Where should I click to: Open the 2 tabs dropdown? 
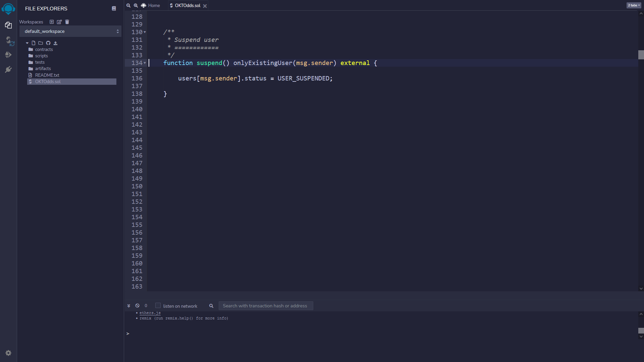(x=634, y=5)
